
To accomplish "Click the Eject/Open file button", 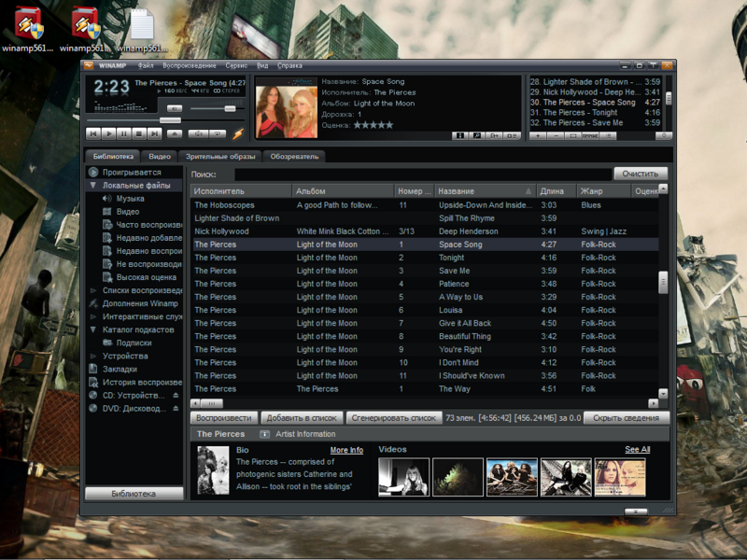I will [x=175, y=133].
